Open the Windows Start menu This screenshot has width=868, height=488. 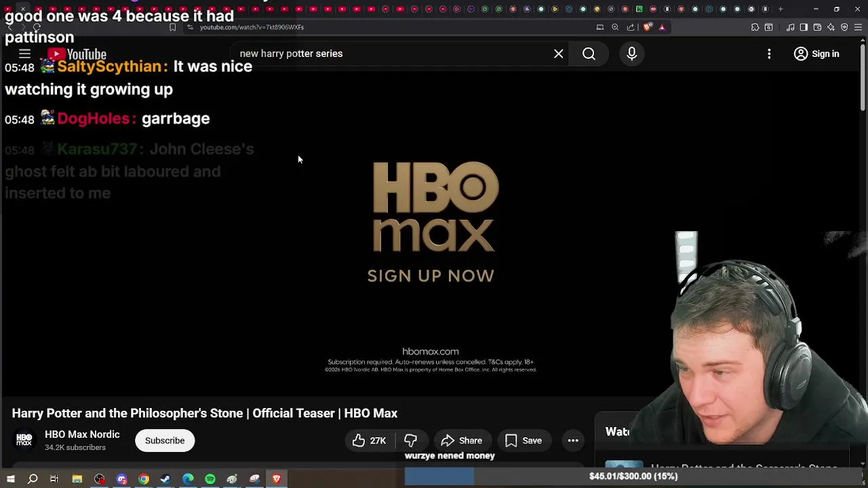point(11,479)
